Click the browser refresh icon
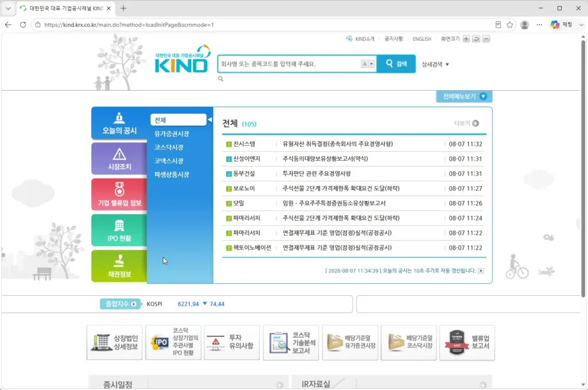This screenshot has width=588, height=390. [x=23, y=25]
